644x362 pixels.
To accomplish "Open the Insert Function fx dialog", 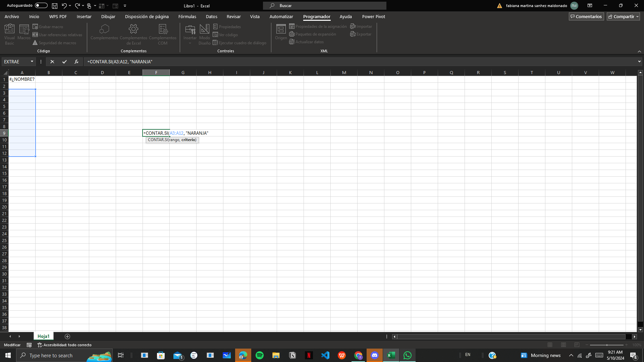I will pyautogui.click(x=76, y=62).
